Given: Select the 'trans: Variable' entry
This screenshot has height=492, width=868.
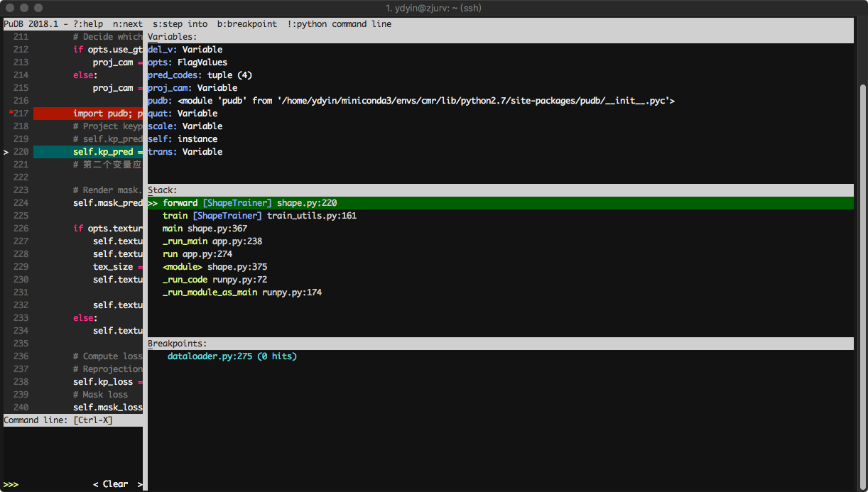Looking at the screenshot, I should pyautogui.click(x=185, y=152).
